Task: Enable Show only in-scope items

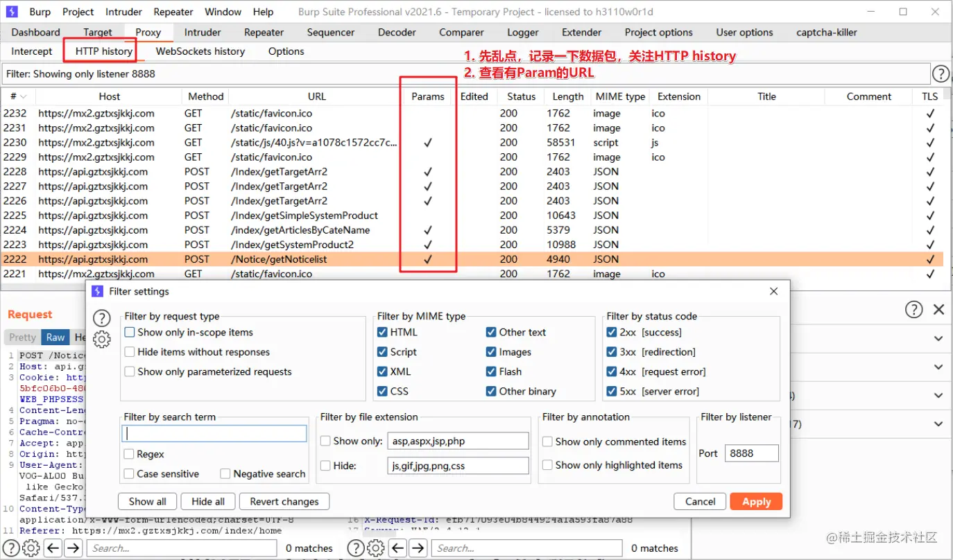Action: pos(130,332)
